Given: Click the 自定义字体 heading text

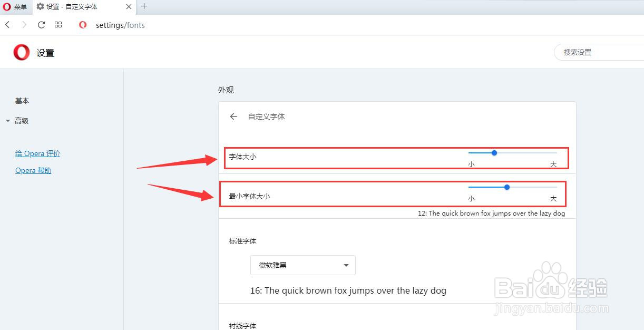Looking at the screenshot, I should [x=267, y=117].
